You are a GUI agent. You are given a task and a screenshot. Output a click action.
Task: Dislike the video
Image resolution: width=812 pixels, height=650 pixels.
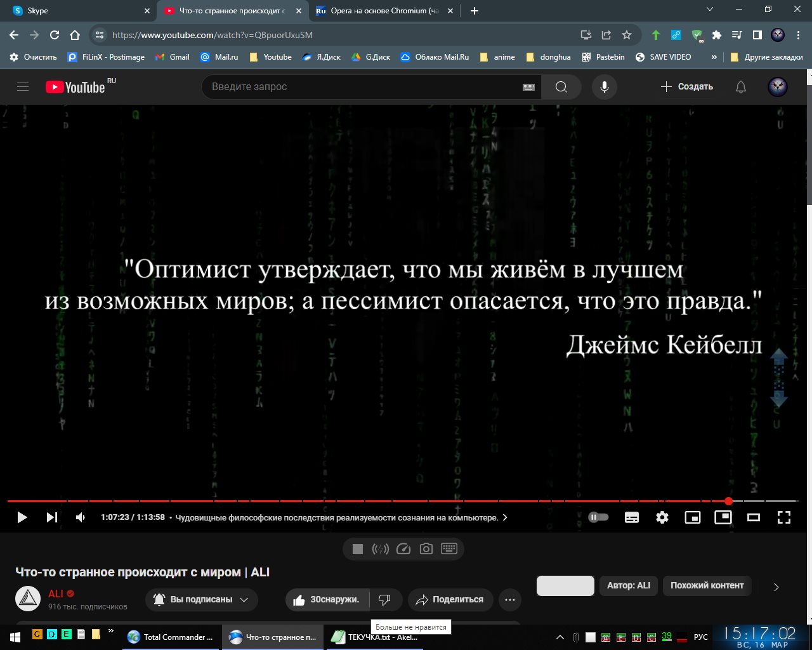point(384,599)
